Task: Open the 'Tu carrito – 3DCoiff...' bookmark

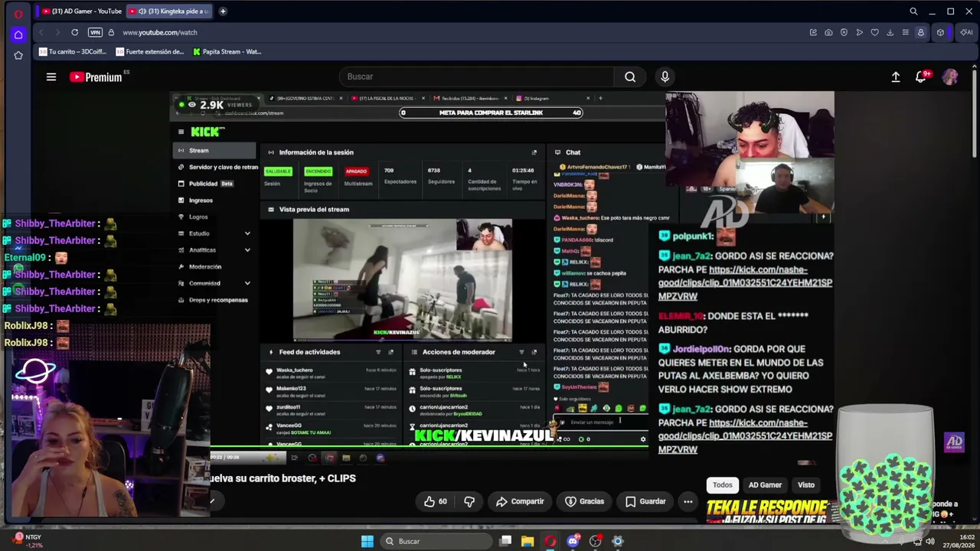Action: [72, 52]
